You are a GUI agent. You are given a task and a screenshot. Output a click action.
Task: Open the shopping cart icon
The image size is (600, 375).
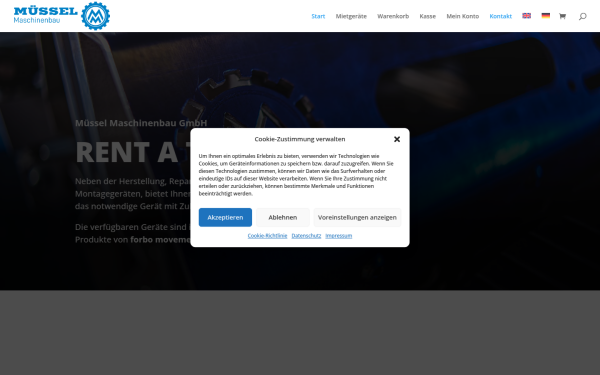562,16
